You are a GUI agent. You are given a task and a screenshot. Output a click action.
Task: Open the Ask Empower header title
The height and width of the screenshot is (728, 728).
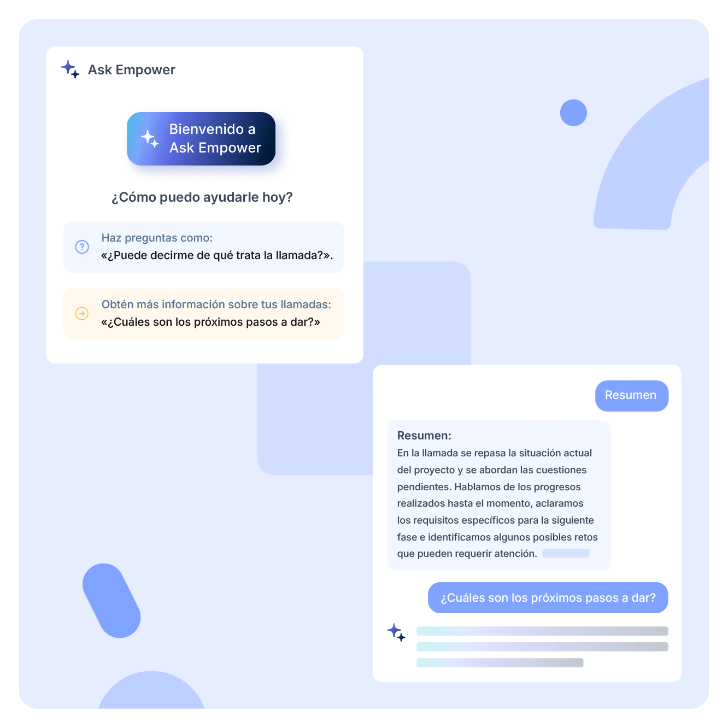pyautogui.click(x=132, y=70)
